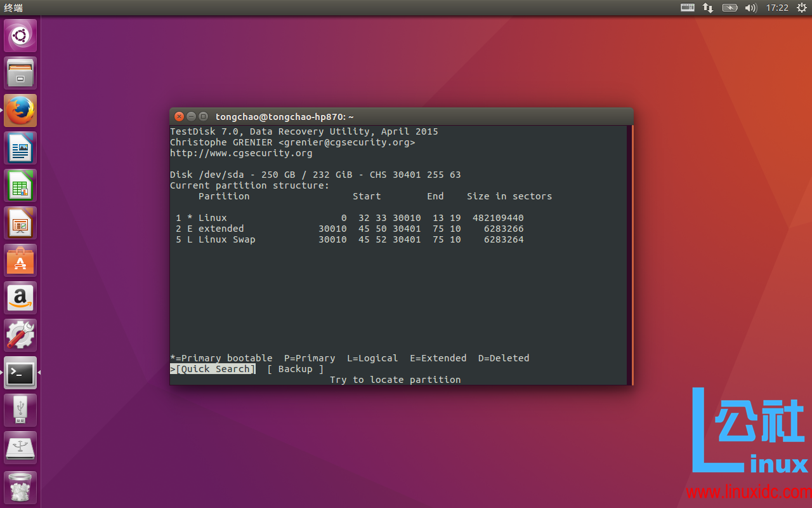
Task: Click the 'P=Primary' legend text
Action: [x=310, y=358]
